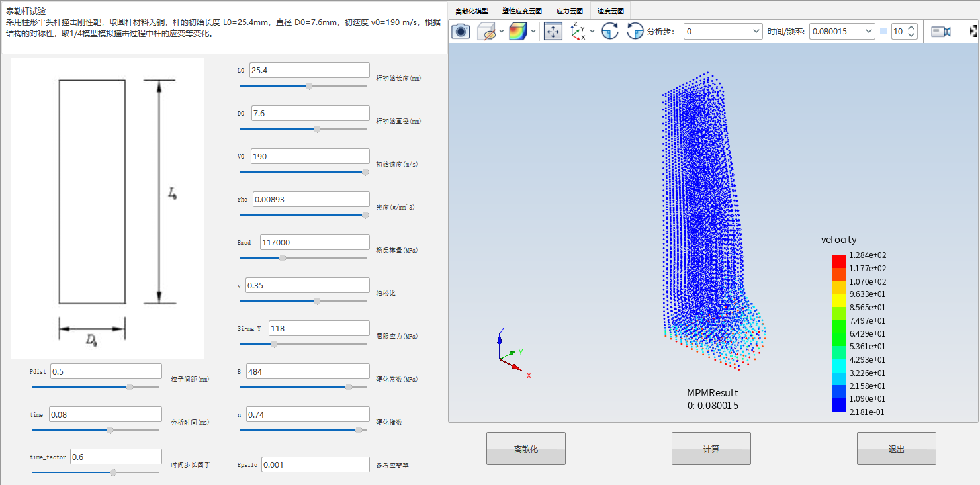Increase the frame value 10 with the up stepper
The width and height of the screenshot is (980, 485).
click(x=912, y=28)
